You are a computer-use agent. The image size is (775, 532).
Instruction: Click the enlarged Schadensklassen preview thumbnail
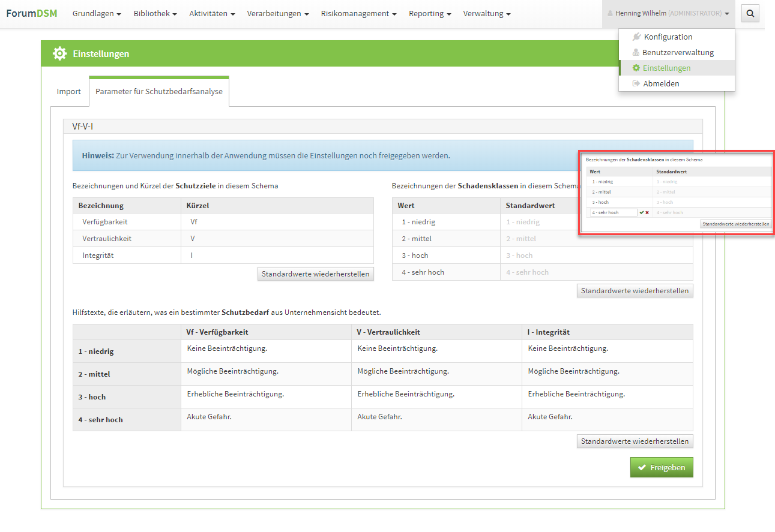677,193
